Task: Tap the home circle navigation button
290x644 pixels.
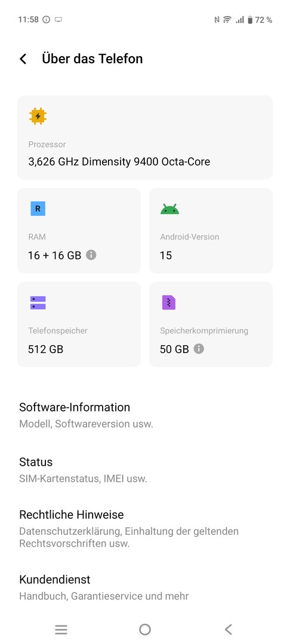Action: 145,629
